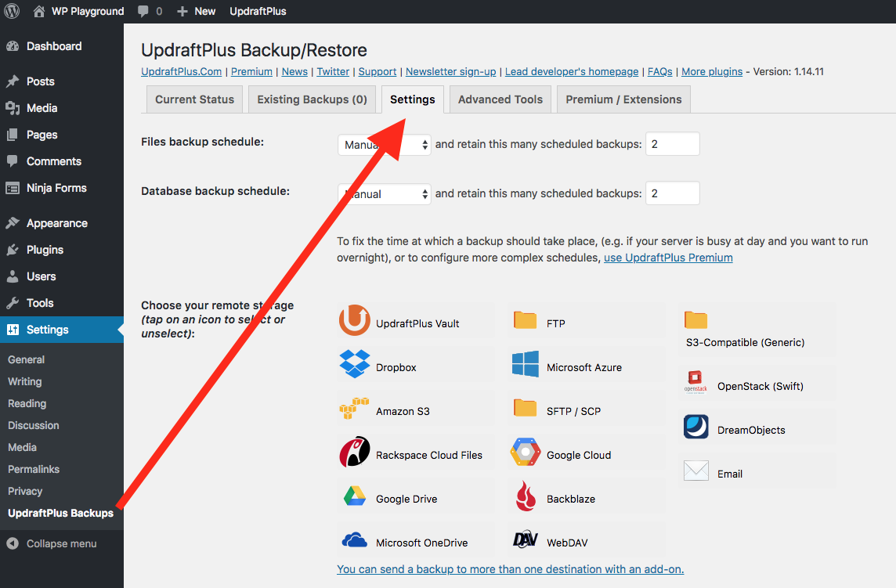The height and width of the screenshot is (588, 896).
Task: Switch to the Advanced Tools tab
Action: [x=500, y=99]
